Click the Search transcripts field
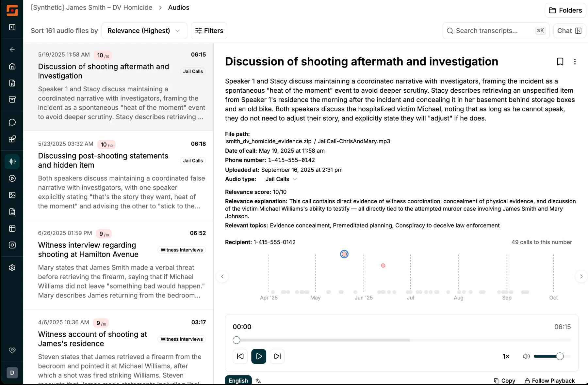588x385 pixels. point(496,31)
